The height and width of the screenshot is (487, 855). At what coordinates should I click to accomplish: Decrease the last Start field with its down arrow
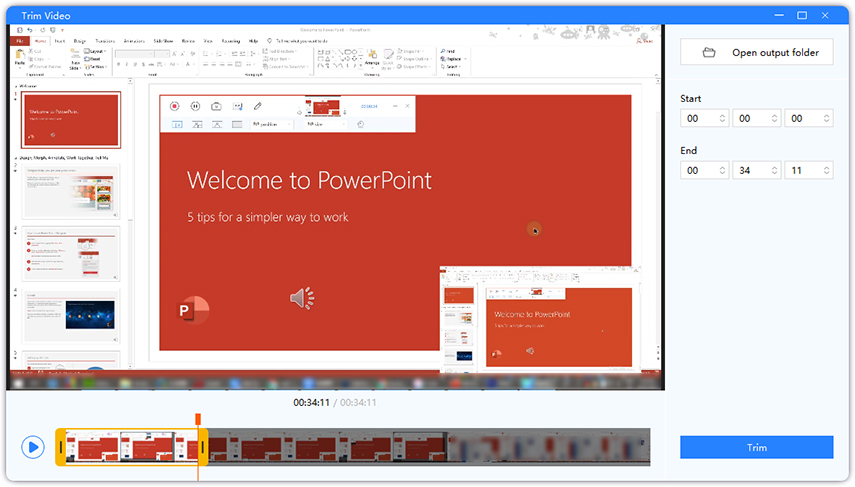(x=827, y=121)
